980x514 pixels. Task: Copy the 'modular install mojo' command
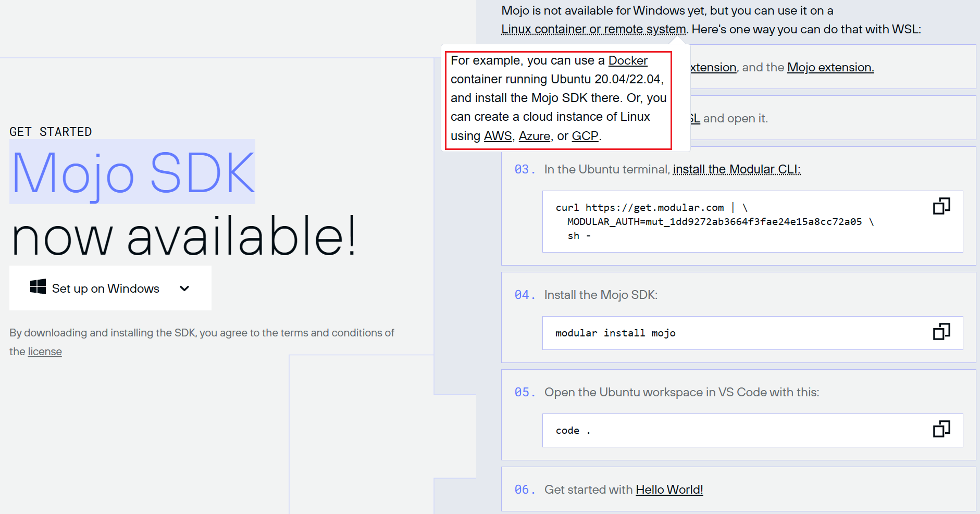[x=941, y=332]
